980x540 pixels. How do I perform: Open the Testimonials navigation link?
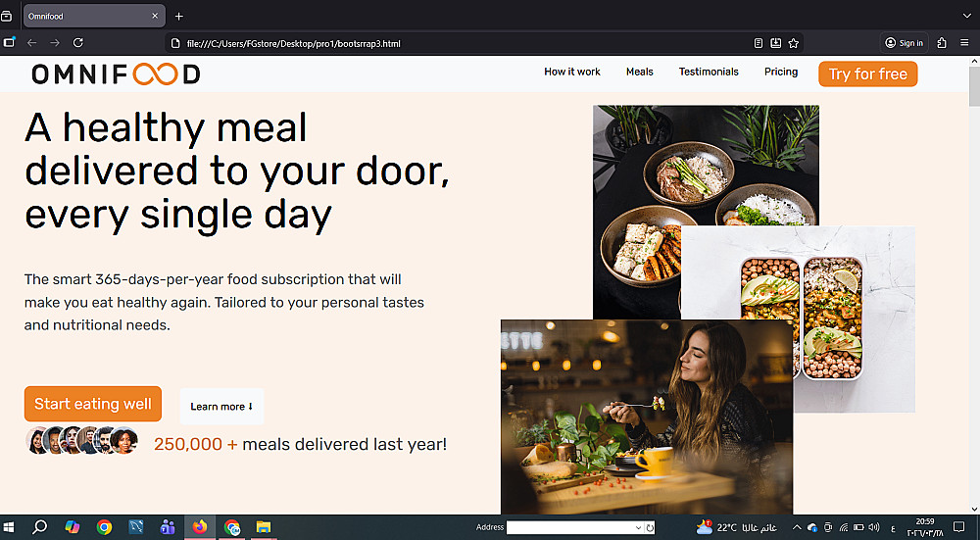(709, 72)
